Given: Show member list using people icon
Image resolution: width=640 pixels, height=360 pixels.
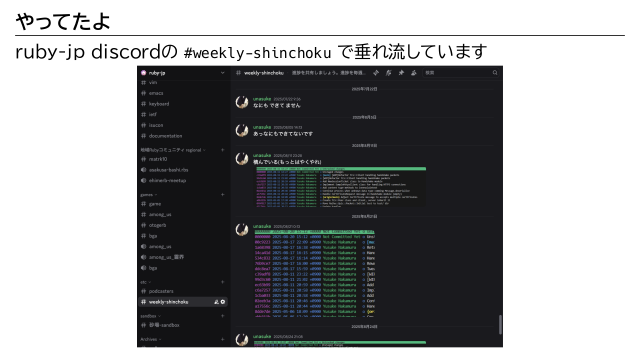Looking at the screenshot, I should click(x=413, y=73).
